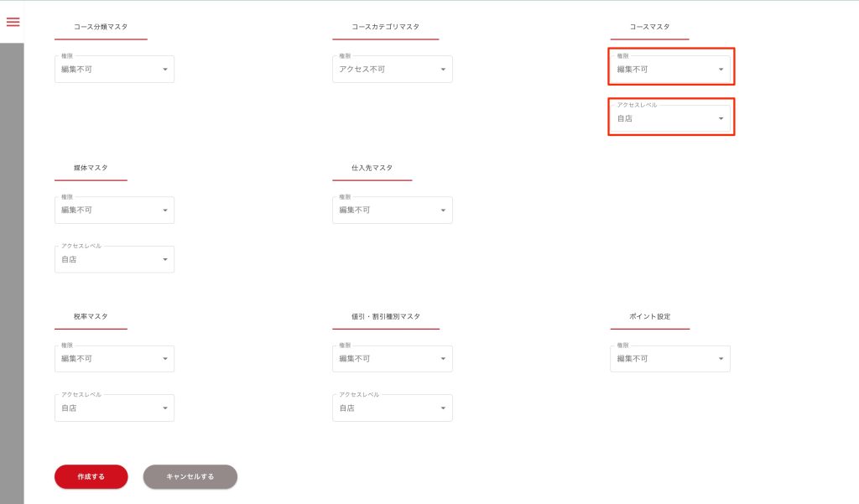This screenshot has height=504, width=859.
Task: Open 媒体マスタ アクセスレベル dropdown
Action: (114, 260)
